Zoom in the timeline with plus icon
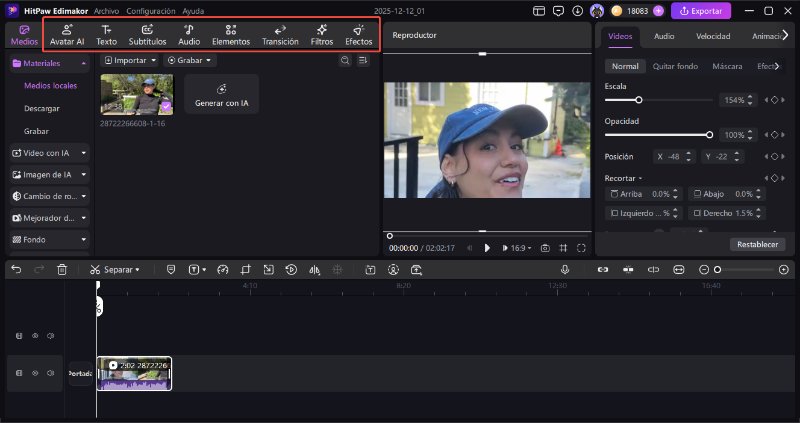Viewport: 800px width, 423px height. [x=784, y=269]
